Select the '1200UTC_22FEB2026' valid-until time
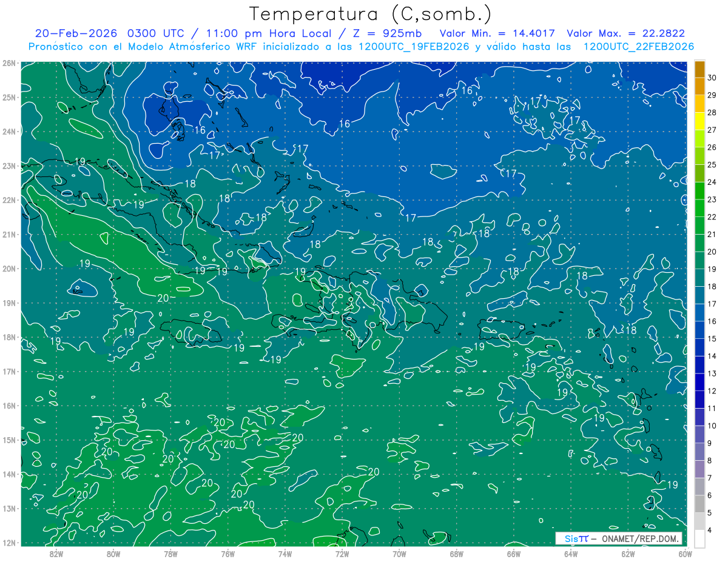This screenshot has width=728, height=562. tap(639, 47)
